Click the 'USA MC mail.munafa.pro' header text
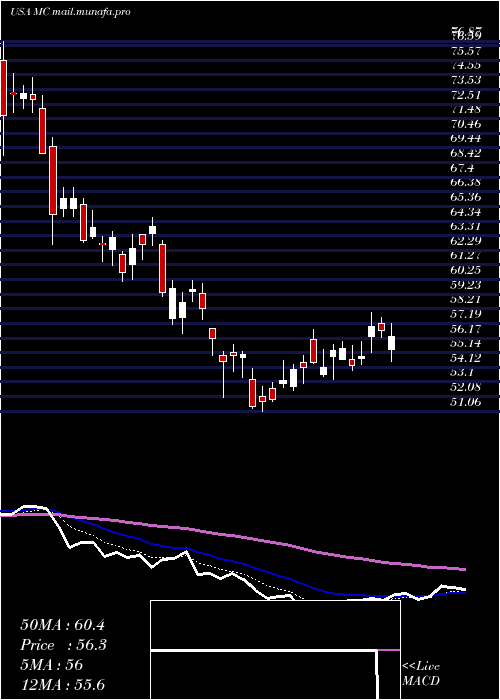Image resolution: width=500 pixels, height=700 pixels. [x=71, y=12]
